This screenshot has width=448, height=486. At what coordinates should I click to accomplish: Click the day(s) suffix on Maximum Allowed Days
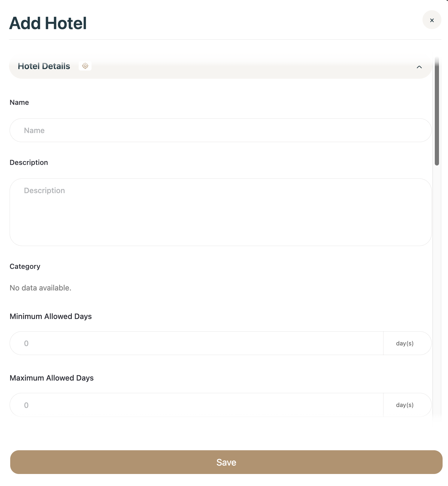[405, 405]
